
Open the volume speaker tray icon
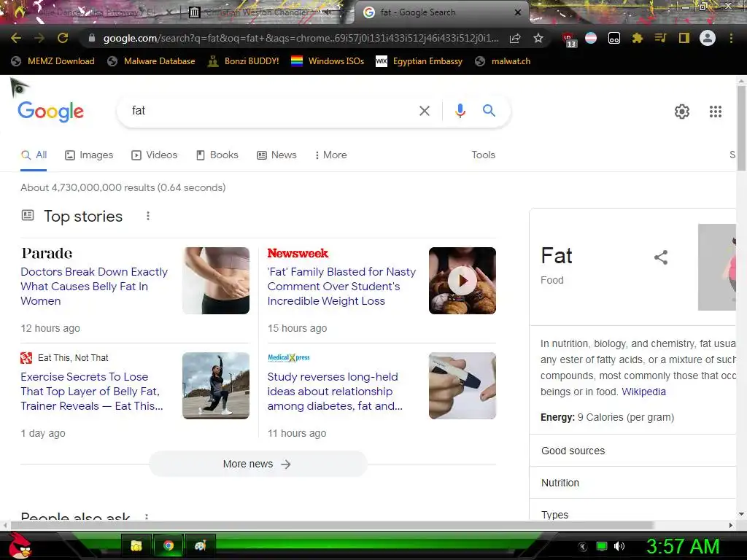coord(619,546)
